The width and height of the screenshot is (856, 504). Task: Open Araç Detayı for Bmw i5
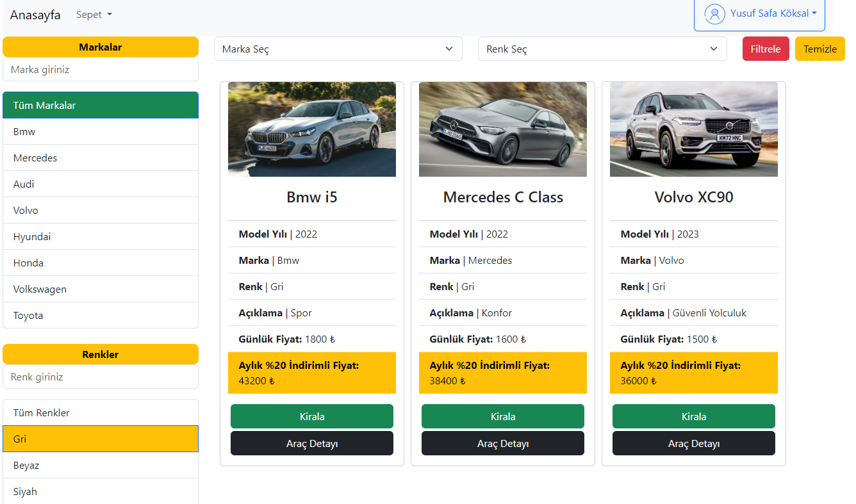[x=312, y=443]
